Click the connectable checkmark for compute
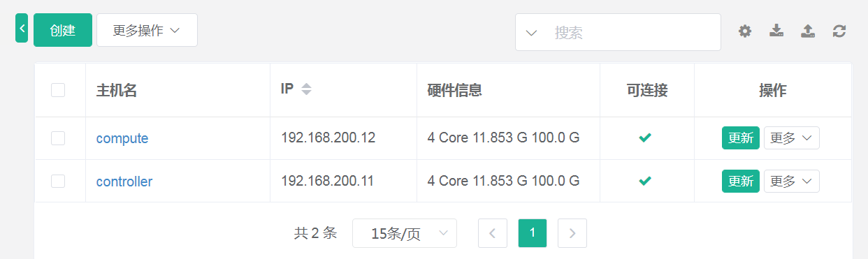The height and width of the screenshot is (259, 868). tap(645, 138)
